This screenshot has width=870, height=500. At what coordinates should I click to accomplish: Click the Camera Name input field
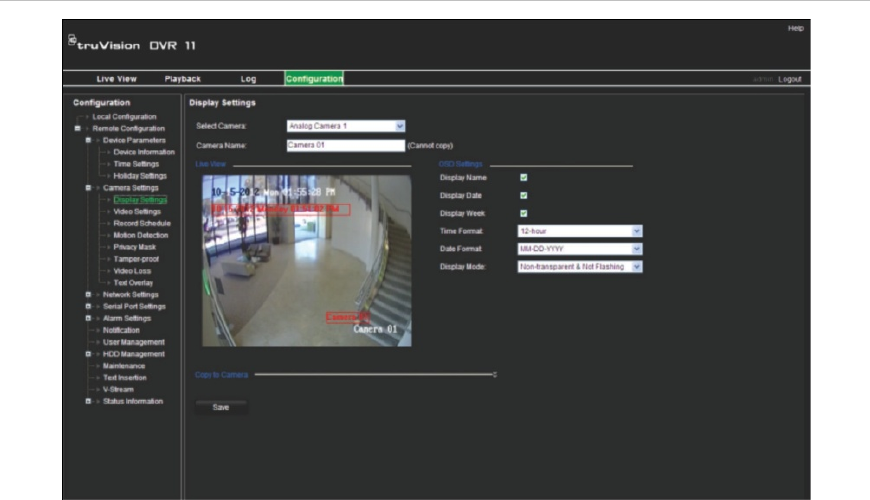pos(346,145)
